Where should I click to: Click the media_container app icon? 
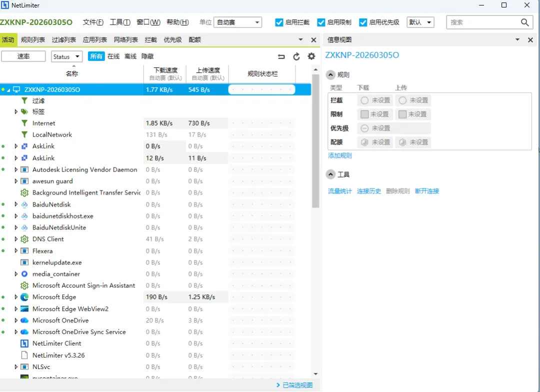pos(24,274)
